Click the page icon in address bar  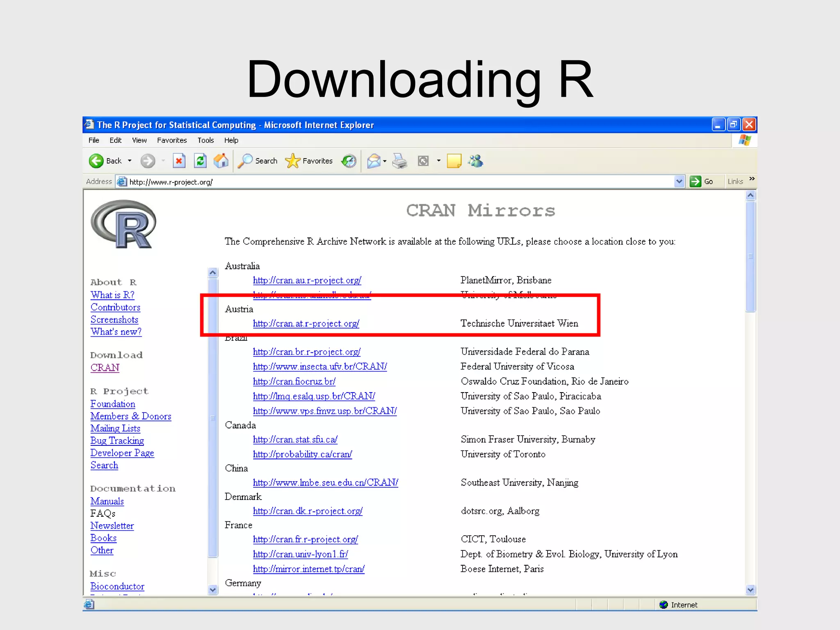point(122,181)
